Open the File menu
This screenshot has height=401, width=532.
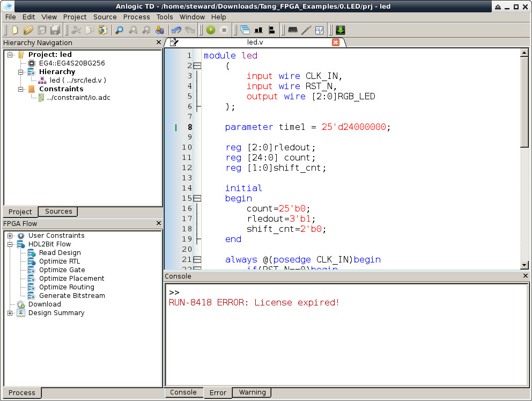[x=11, y=17]
